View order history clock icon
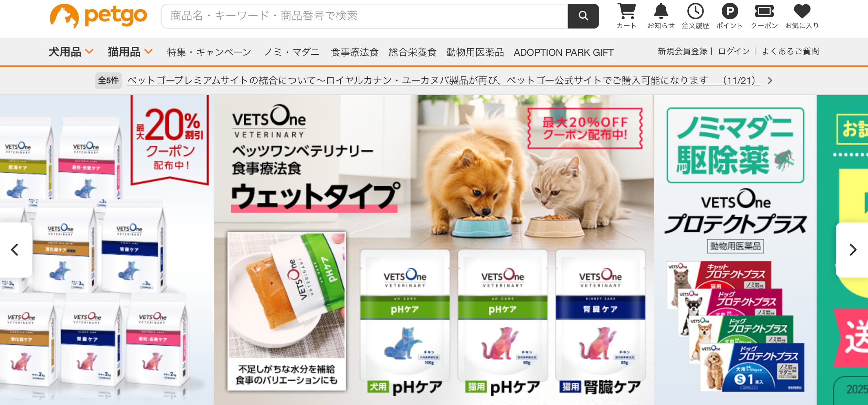Screen dimensions: 868x405 coord(695,16)
